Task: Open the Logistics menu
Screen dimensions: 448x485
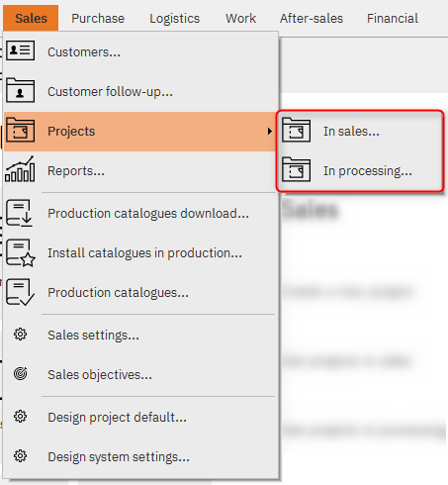Action: pyautogui.click(x=174, y=18)
